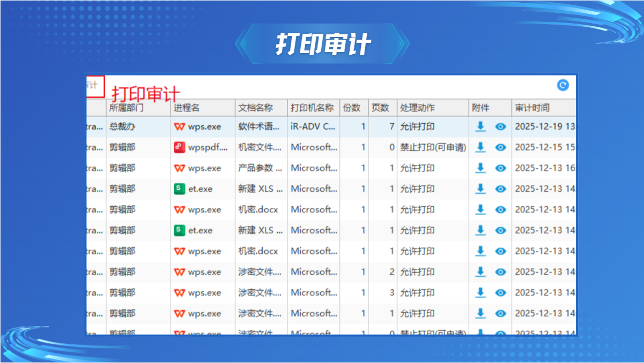Download attachment for the 产品参数 row

tap(480, 168)
